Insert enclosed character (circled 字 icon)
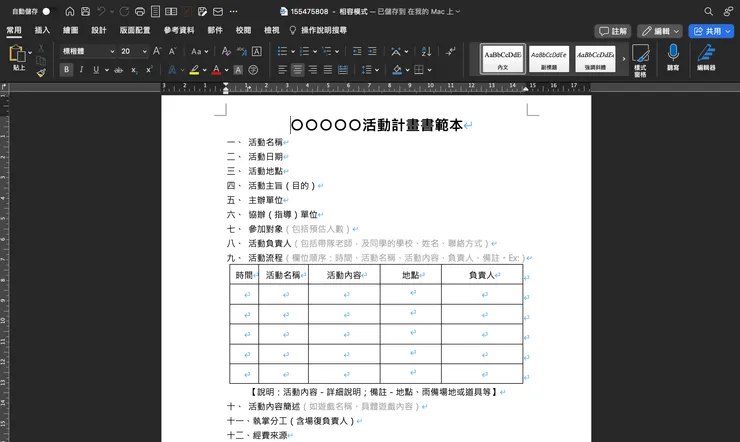 (253, 70)
